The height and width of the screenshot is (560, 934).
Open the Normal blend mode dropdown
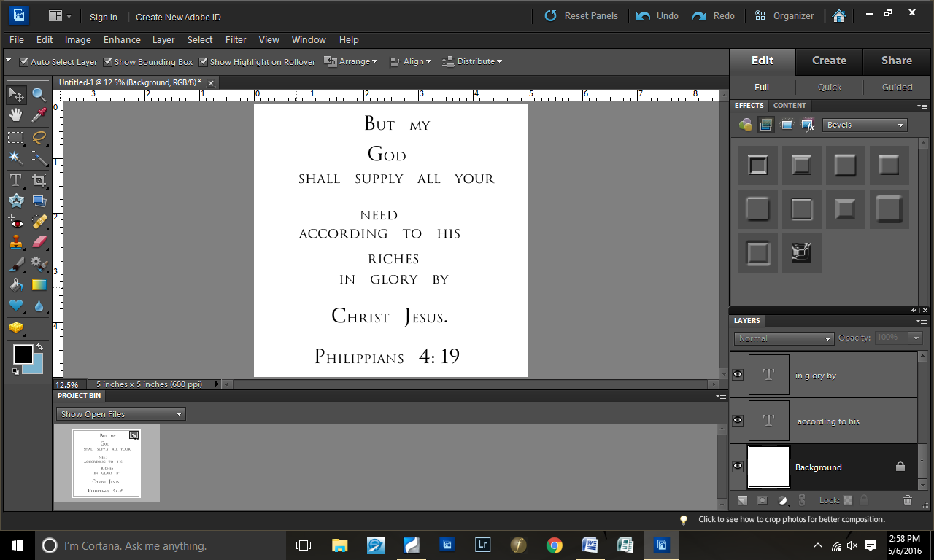click(784, 338)
